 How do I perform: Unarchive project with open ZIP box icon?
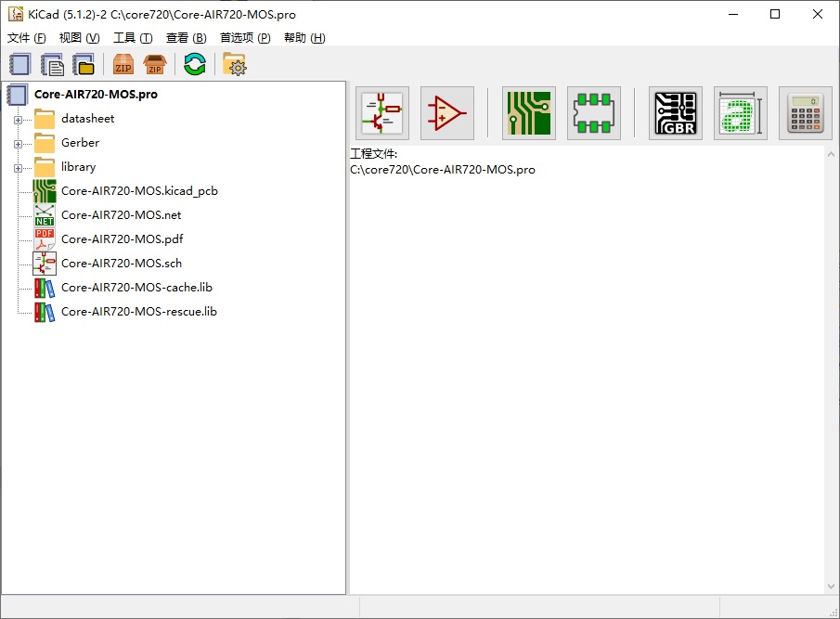click(x=155, y=65)
